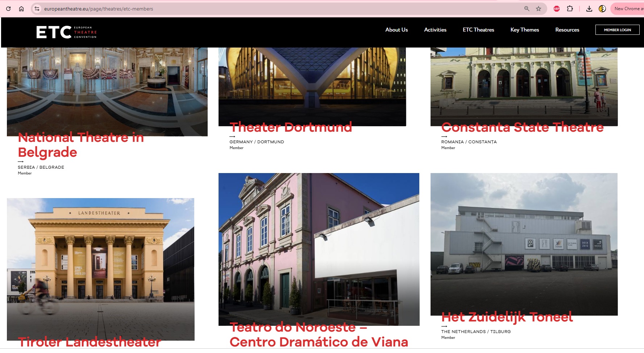Open the site information icon in address bar
This screenshot has width=644, height=353.
[37, 9]
